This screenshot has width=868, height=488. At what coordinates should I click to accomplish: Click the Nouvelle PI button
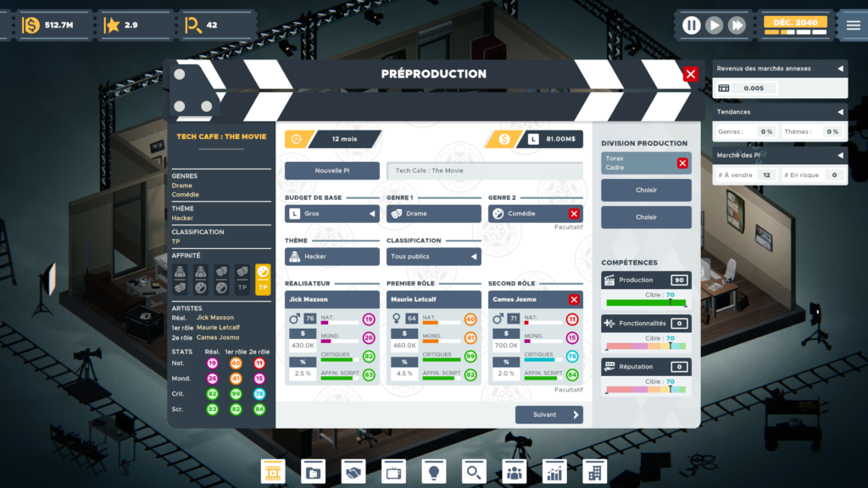(331, 170)
